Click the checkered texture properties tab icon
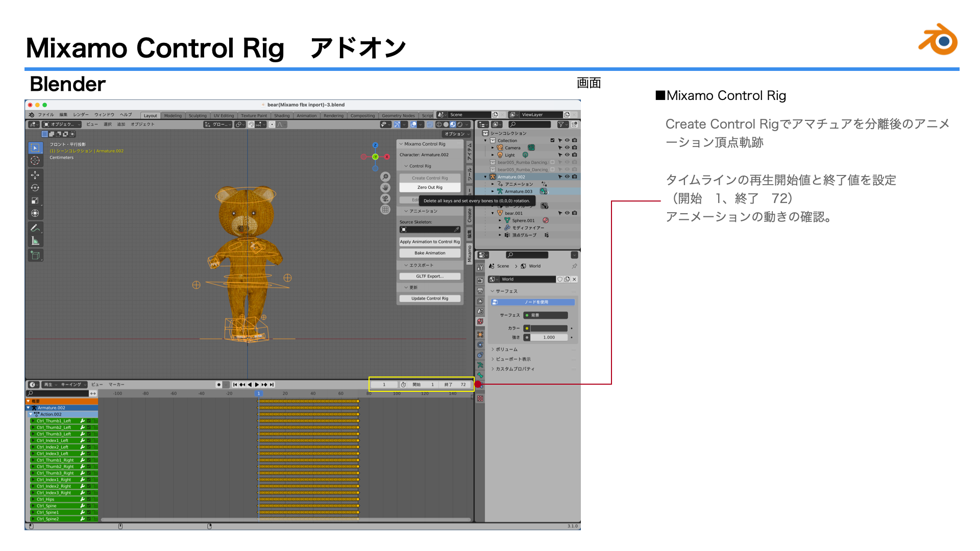980x551 pixels. click(x=480, y=398)
